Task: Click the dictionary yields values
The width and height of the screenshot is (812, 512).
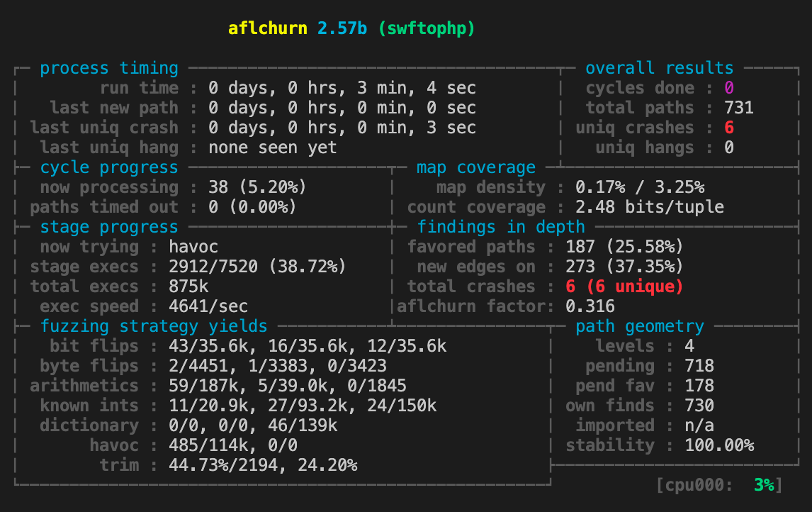Action: 253,425
